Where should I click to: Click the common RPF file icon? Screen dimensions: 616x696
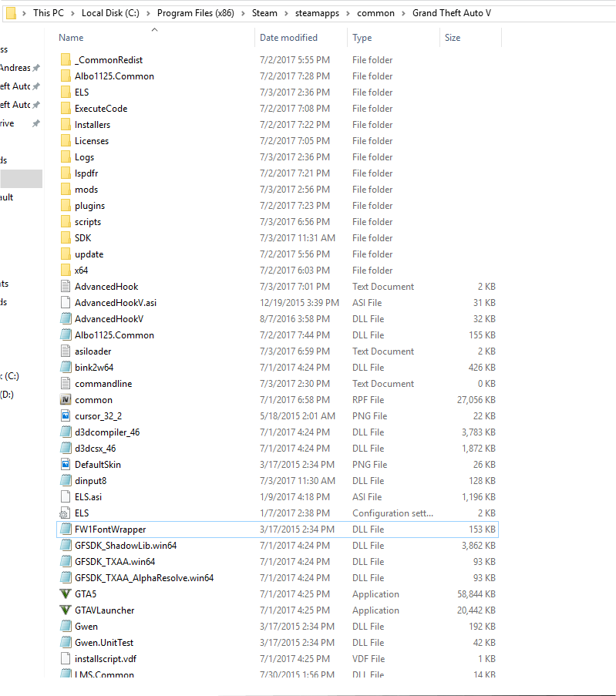66,400
